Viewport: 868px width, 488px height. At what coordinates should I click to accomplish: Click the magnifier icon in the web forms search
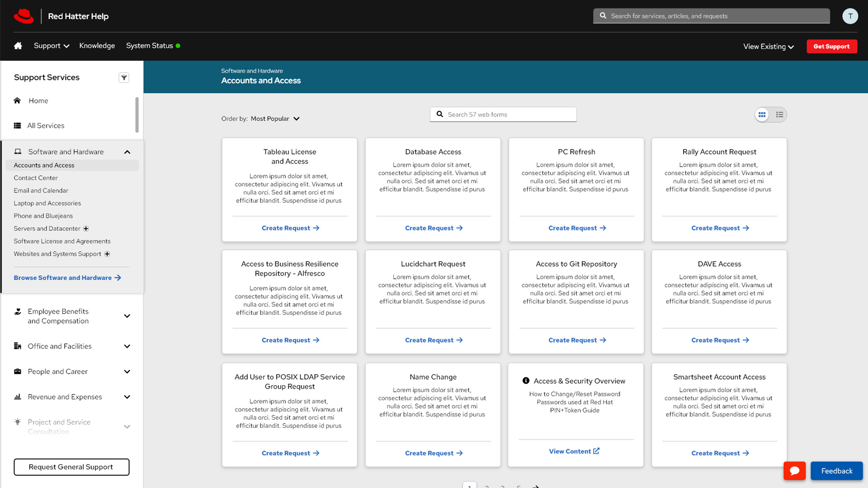(439, 115)
